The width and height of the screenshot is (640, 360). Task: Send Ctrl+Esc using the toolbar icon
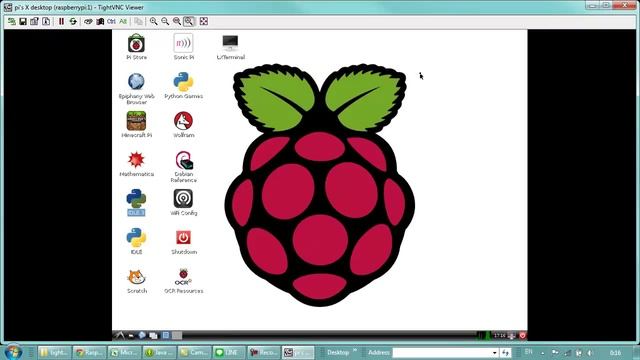100,21
